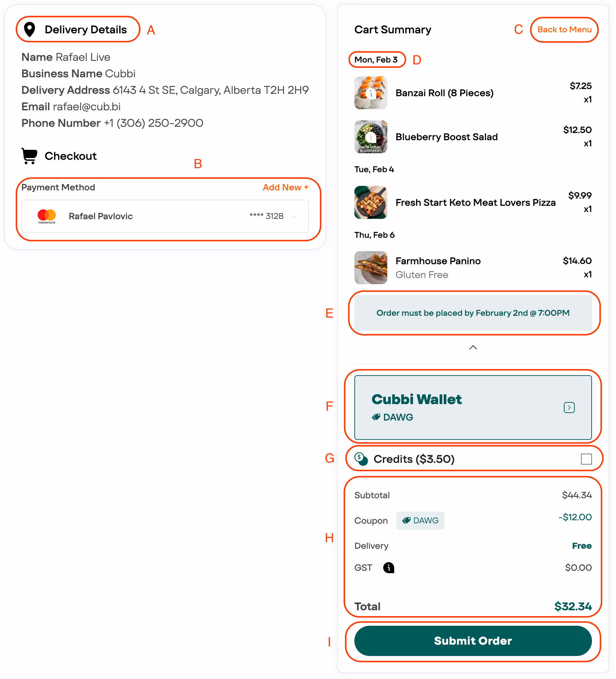This screenshot has width=616, height=679.
Task: Click the Credits coin icon
Action: [361, 459]
